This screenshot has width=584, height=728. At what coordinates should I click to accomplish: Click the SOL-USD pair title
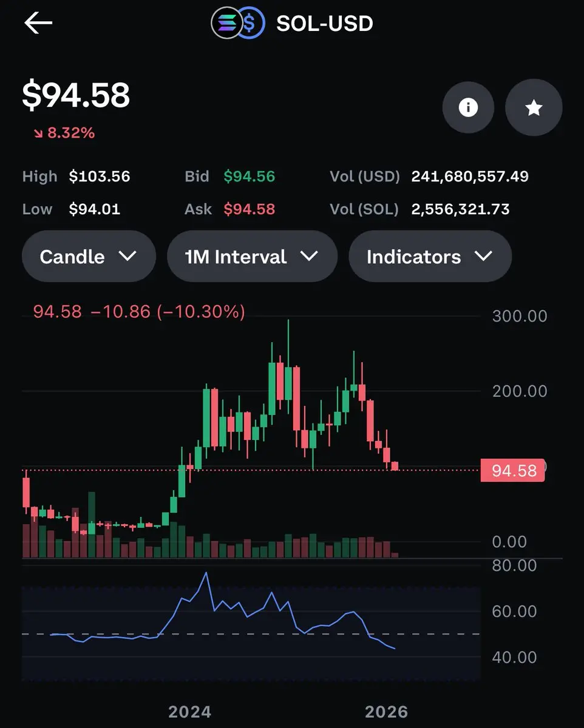click(x=325, y=24)
